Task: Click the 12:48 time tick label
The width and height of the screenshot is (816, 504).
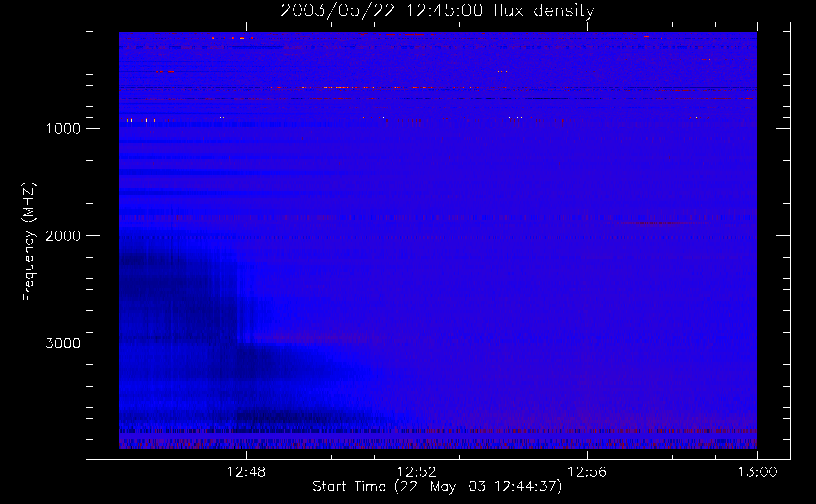Action: [x=246, y=472]
